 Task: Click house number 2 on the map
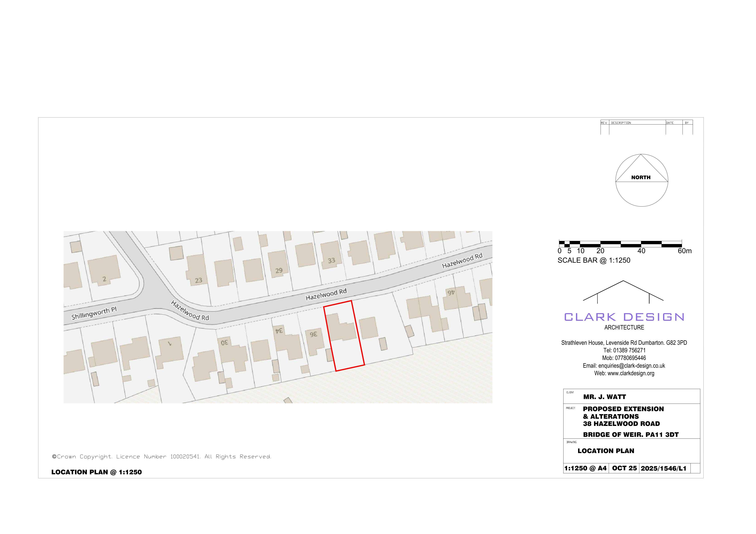point(104,279)
